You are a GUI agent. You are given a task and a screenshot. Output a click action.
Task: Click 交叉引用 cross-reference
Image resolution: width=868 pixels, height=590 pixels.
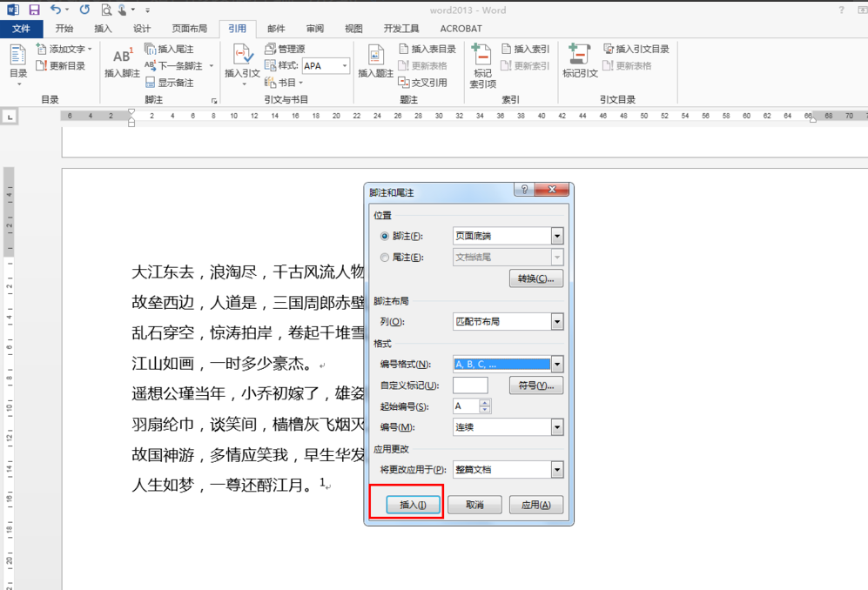(423, 83)
